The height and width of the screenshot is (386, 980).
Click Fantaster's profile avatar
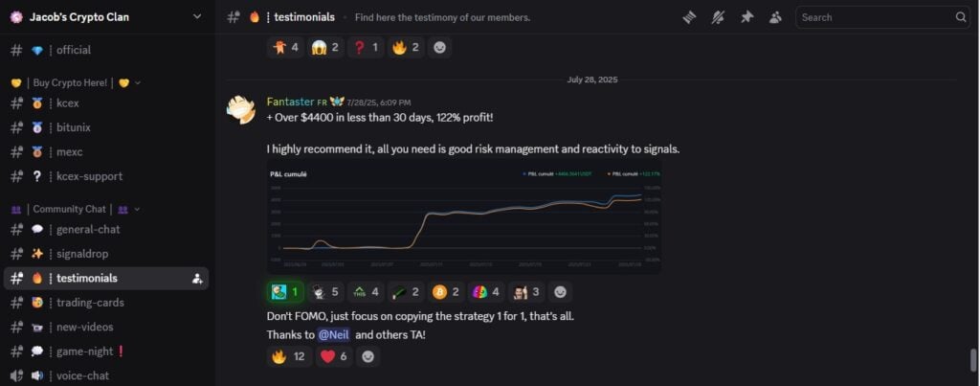click(x=240, y=109)
